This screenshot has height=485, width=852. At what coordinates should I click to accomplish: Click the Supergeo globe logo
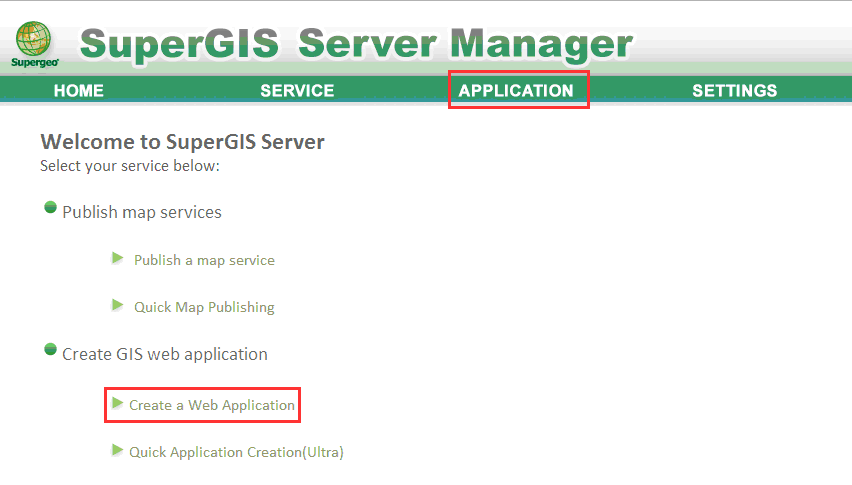point(34,44)
